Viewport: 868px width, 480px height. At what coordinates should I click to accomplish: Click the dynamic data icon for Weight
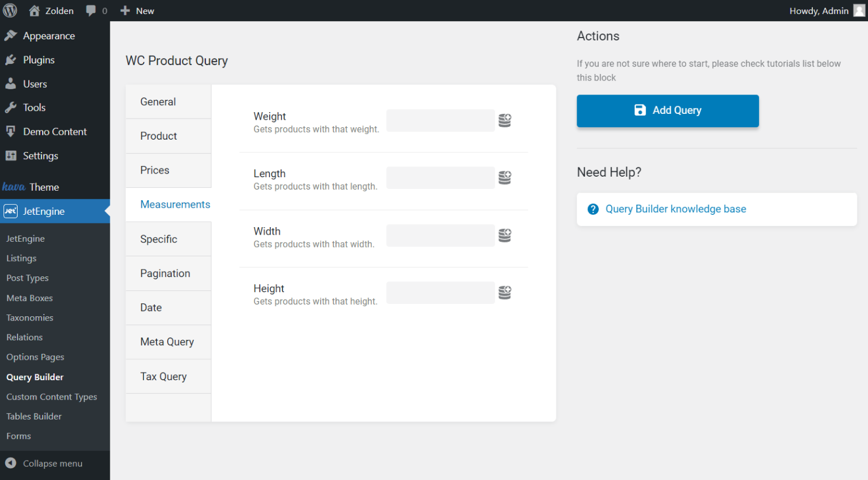tap(505, 120)
